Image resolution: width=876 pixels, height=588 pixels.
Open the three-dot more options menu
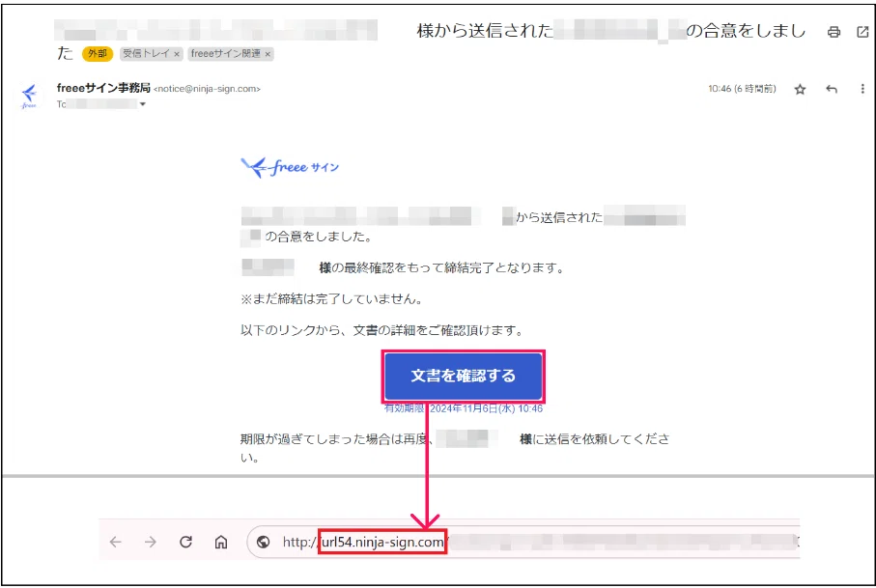(862, 89)
